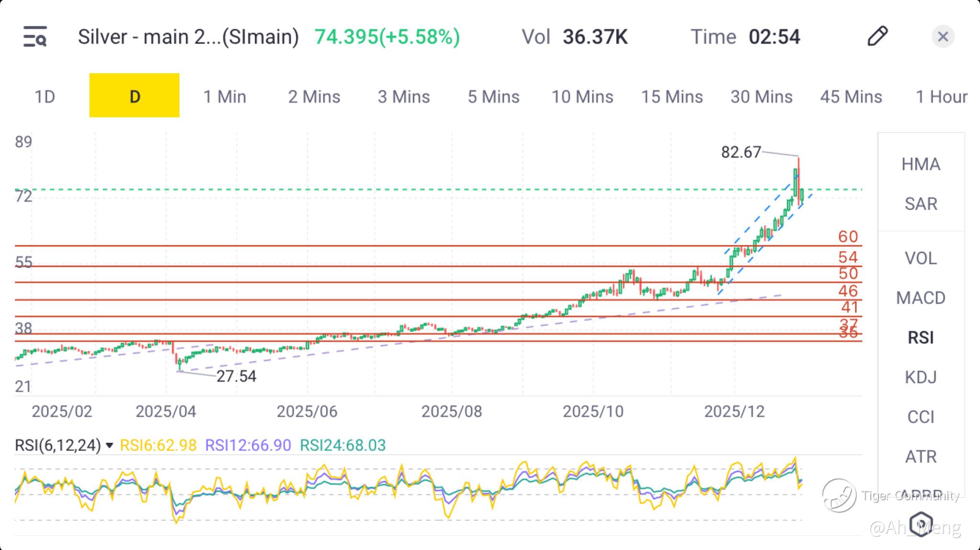Screen dimensions: 980x550
Task: Select the 30 Mins interval tab
Action: [x=761, y=97]
